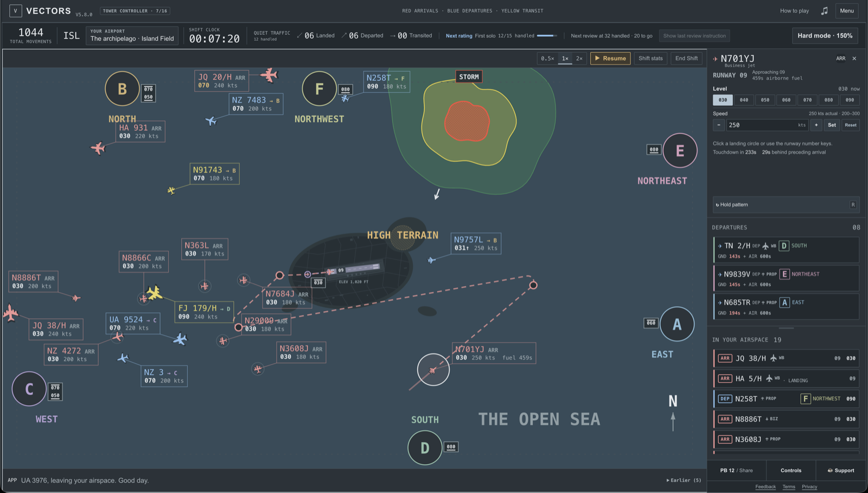Open the Controls tab
Viewport: 868px width, 493px height.
(791, 470)
